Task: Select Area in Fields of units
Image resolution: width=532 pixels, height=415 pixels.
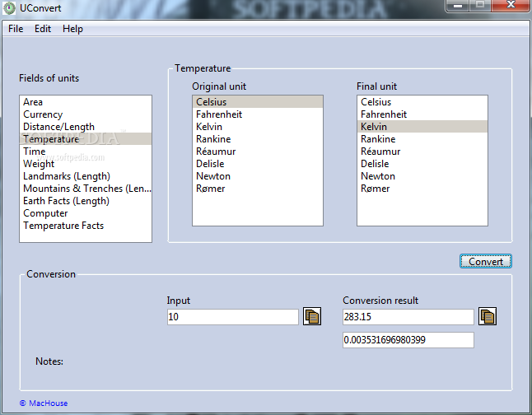Action: point(86,102)
